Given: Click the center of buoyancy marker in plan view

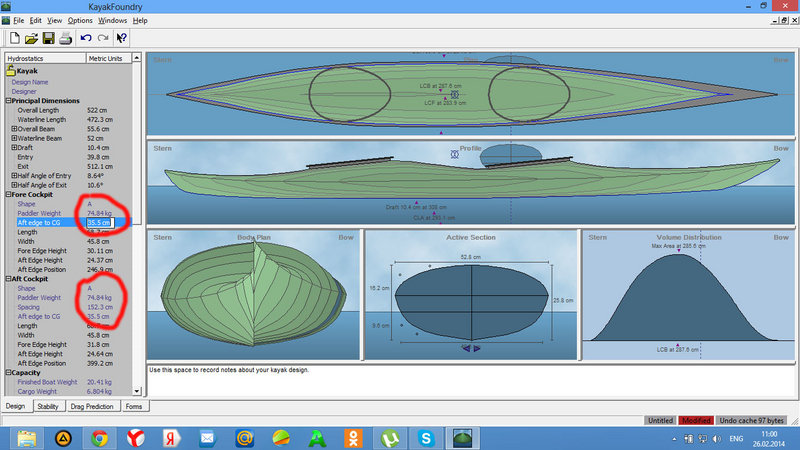Looking at the screenshot, I should point(455,94).
